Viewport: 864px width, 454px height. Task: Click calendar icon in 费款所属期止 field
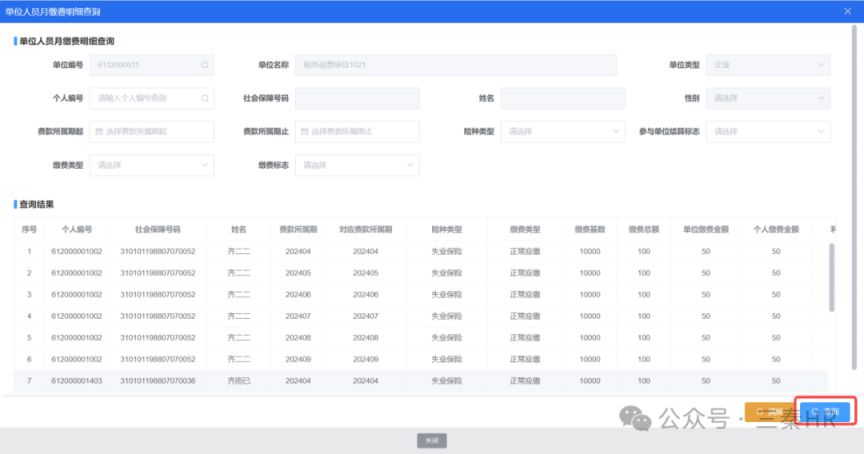[x=305, y=132]
